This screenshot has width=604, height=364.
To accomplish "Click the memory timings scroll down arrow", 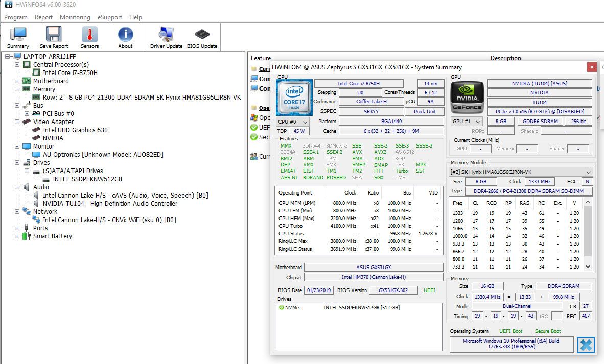I will coord(588,266).
